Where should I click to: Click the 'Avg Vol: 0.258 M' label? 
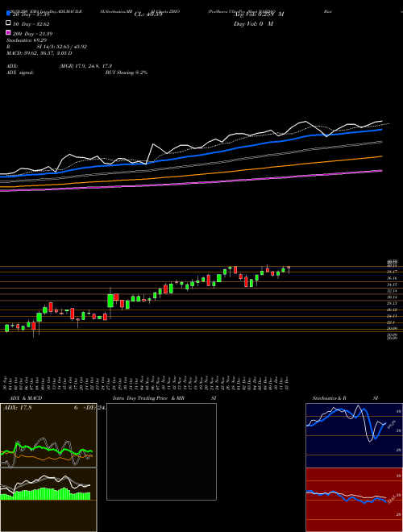259,15
